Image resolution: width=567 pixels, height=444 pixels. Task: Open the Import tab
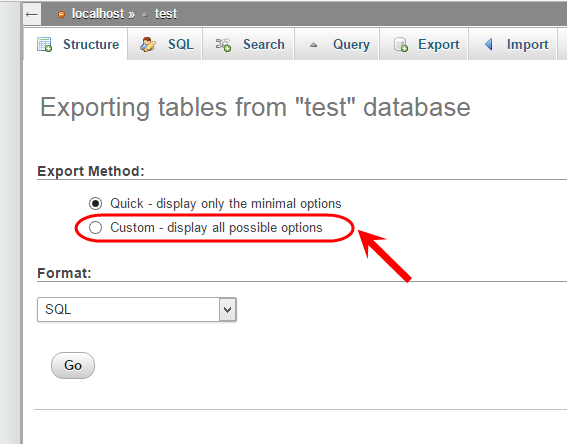point(512,44)
